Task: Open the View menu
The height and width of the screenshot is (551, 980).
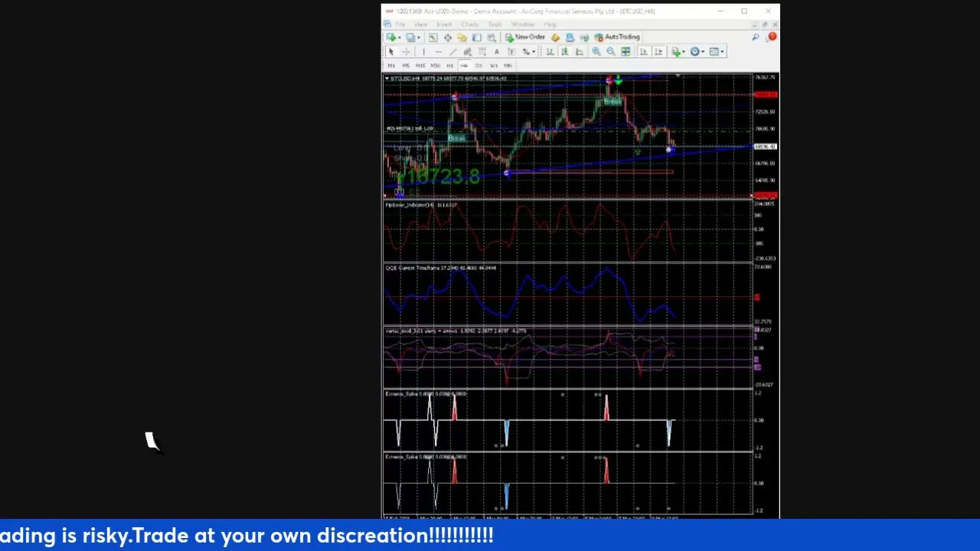Action: point(421,24)
